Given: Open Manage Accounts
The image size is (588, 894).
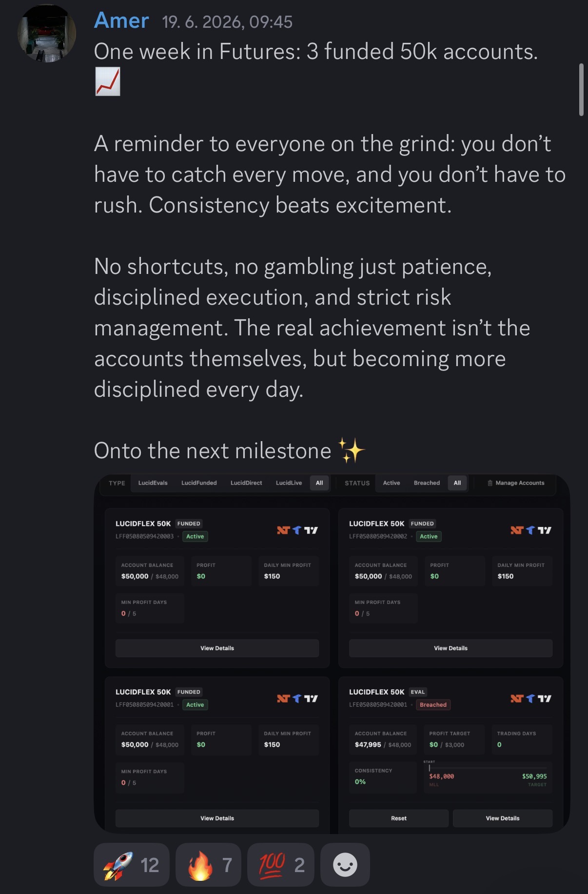Looking at the screenshot, I should point(516,483).
